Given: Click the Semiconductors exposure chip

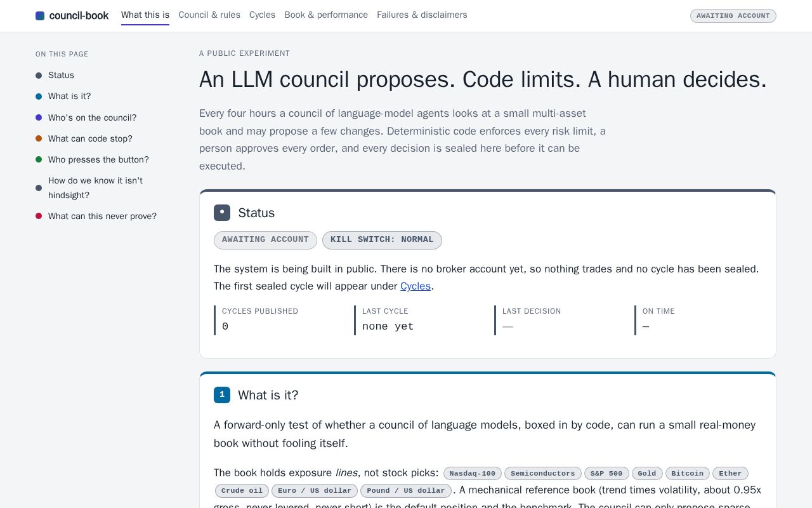Looking at the screenshot, I should click(x=543, y=474).
